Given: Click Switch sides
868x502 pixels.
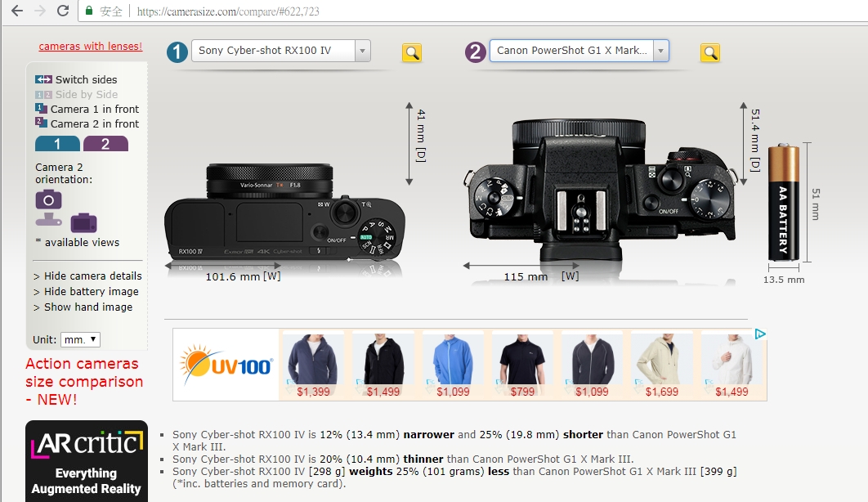Looking at the screenshot, I should point(76,79).
